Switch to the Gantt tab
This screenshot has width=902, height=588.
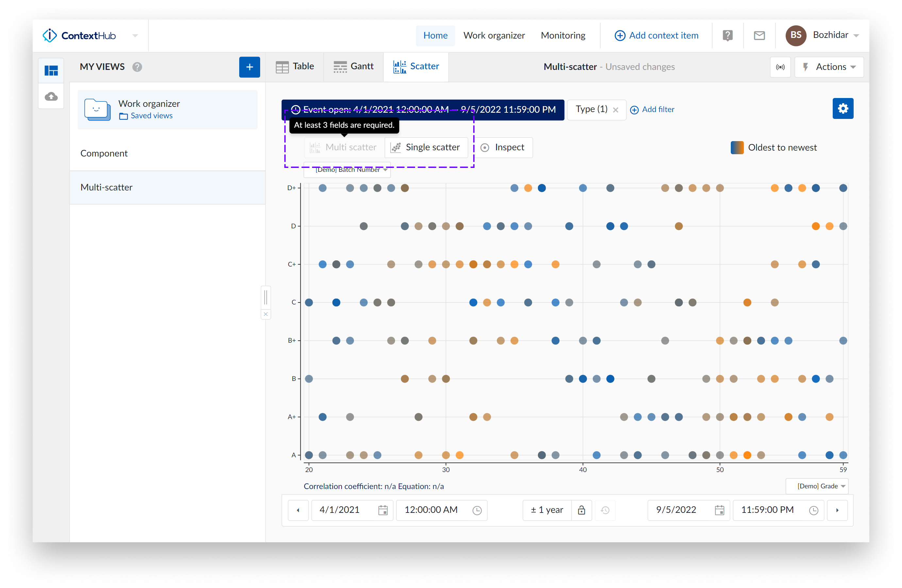[353, 67]
